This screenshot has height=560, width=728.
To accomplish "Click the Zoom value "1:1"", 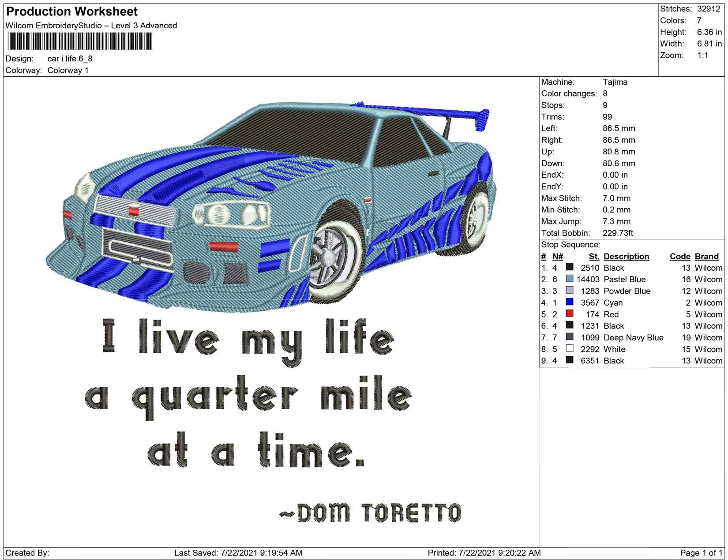I will pos(703,55).
